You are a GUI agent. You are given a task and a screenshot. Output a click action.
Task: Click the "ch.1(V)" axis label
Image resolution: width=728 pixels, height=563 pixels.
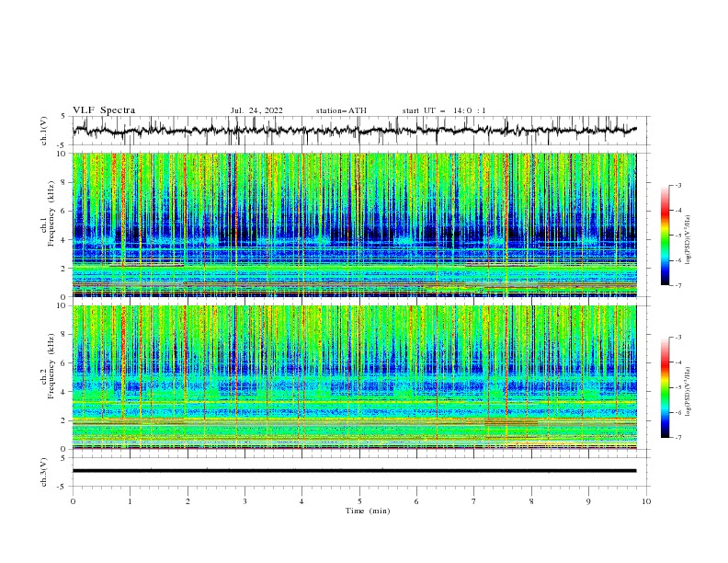(x=44, y=131)
